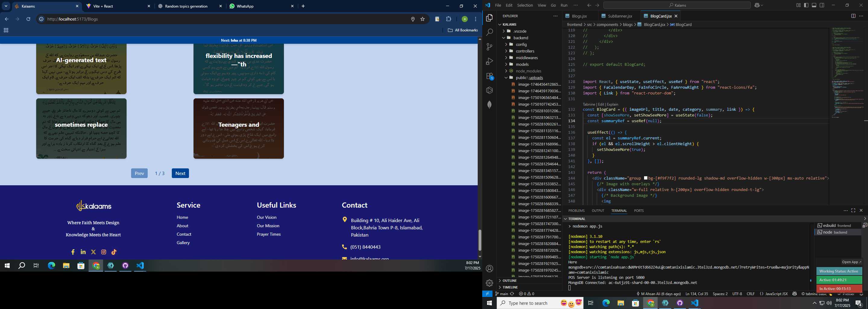Open Explorer's Views and More Actions ellipsis
The width and height of the screenshot is (868, 309).
pos(555,16)
